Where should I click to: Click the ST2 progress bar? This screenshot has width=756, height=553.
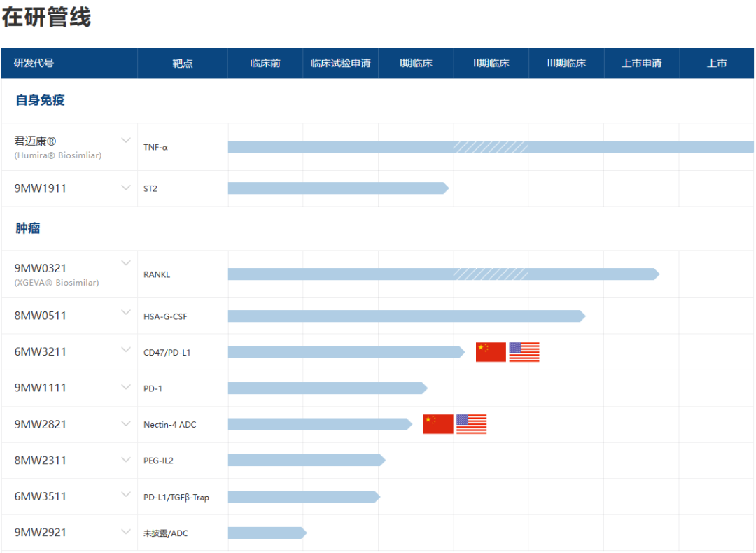339,188
